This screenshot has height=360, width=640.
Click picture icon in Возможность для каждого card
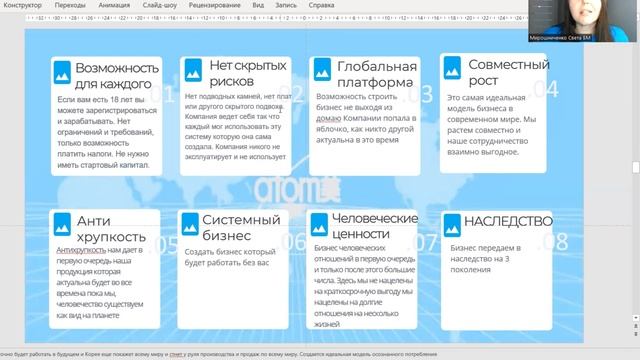click(62, 72)
